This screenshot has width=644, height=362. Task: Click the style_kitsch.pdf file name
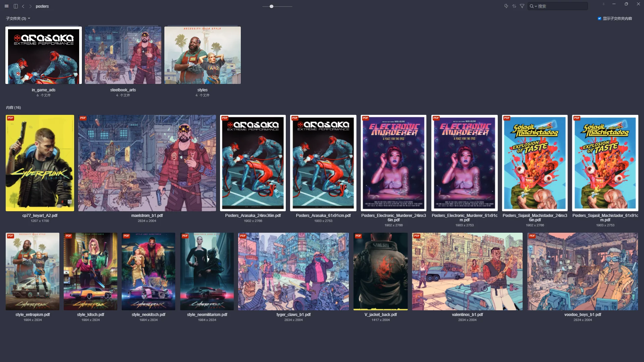tap(91, 315)
